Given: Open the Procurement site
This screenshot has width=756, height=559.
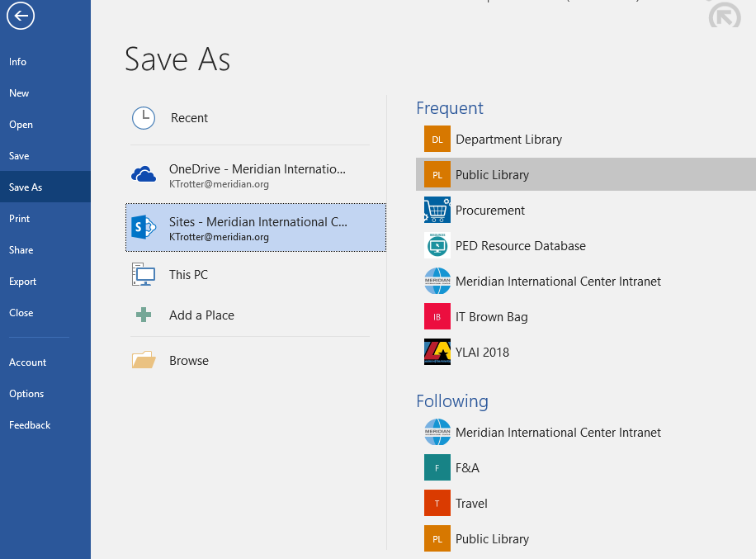Looking at the screenshot, I should [x=490, y=211].
